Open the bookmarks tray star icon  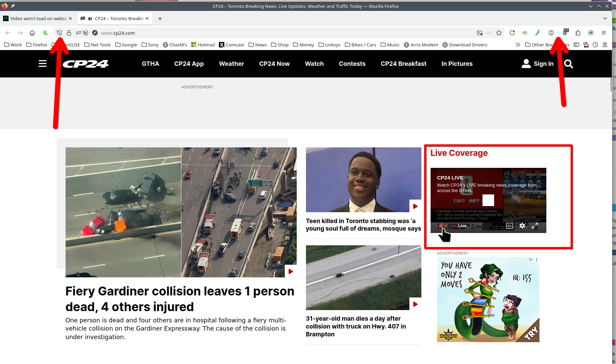pos(605,45)
